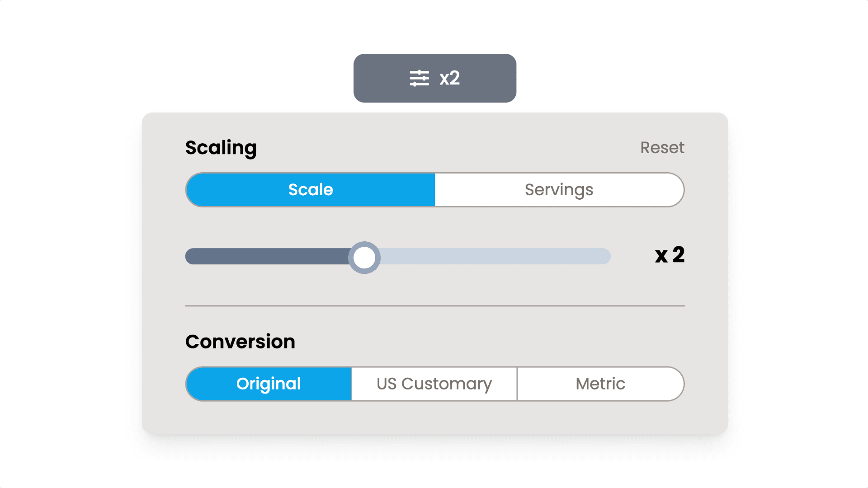Click the x2 text in the gray button

(449, 78)
